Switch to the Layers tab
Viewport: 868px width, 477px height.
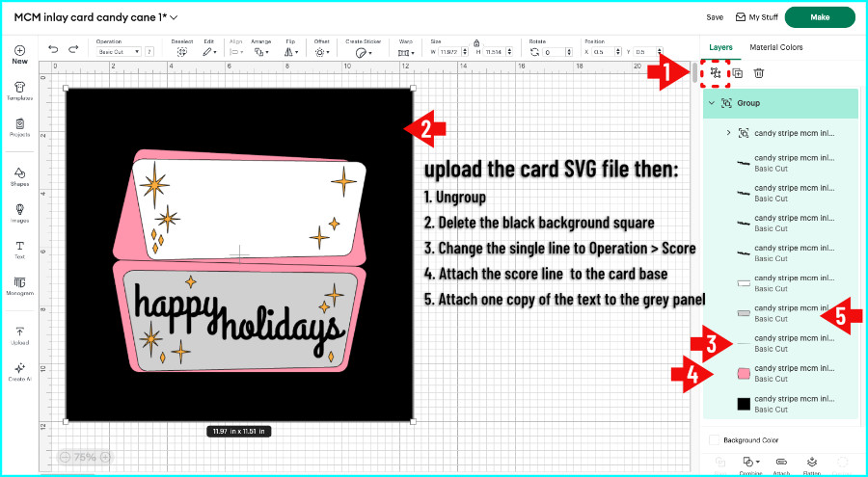click(720, 47)
